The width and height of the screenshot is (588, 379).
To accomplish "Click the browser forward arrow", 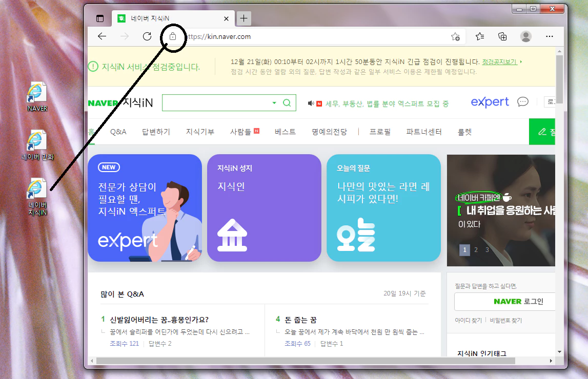I will click(125, 36).
